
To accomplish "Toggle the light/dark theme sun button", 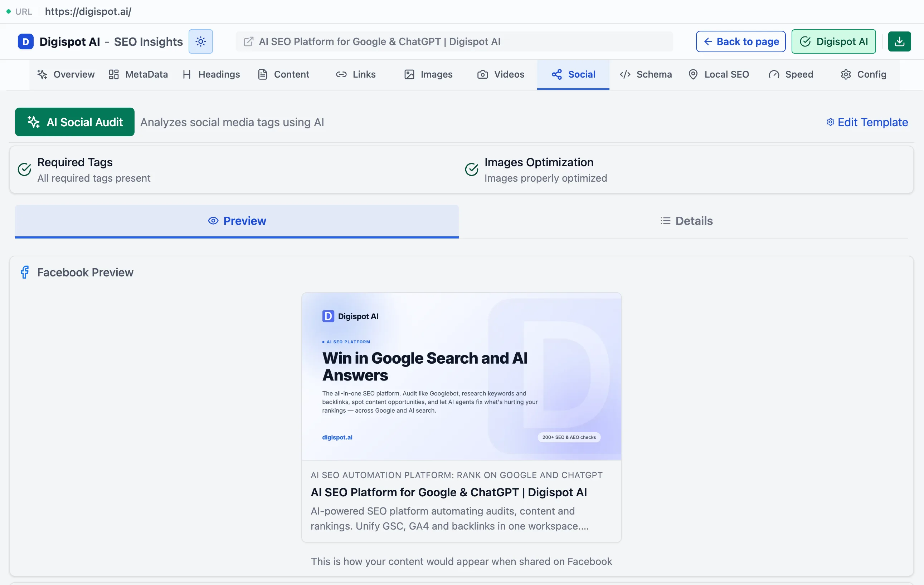I will click(x=201, y=41).
